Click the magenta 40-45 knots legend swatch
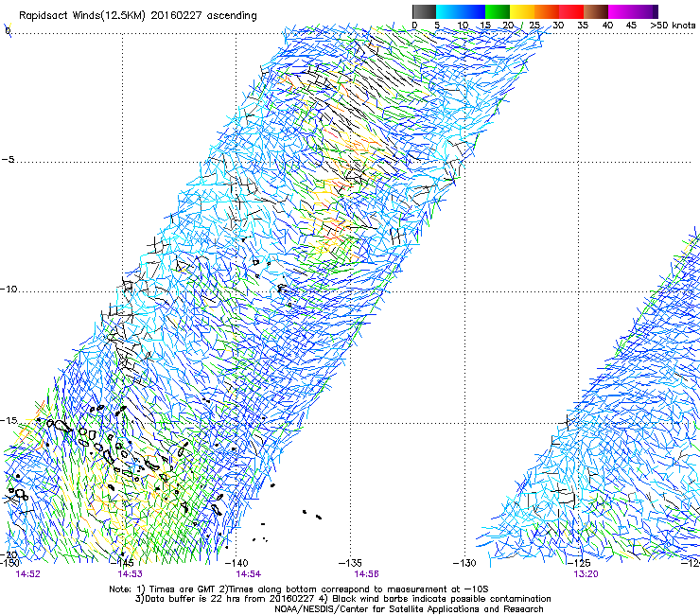This screenshot has width=700, height=615. click(x=621, y=11)
